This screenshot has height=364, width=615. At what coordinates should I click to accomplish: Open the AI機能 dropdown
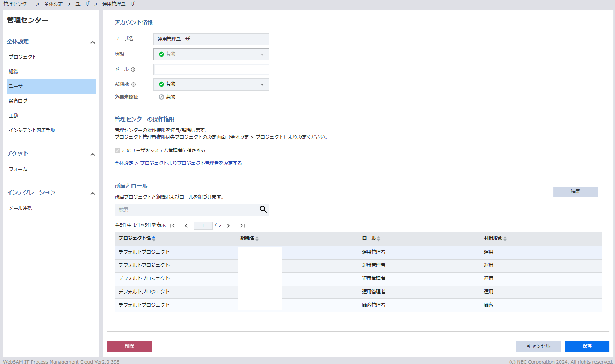pos(211,84)
